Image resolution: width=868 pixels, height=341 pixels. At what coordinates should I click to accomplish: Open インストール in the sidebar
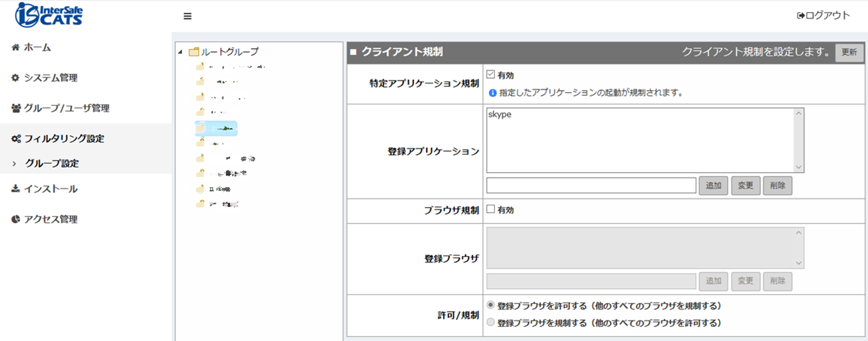[51, 189]
